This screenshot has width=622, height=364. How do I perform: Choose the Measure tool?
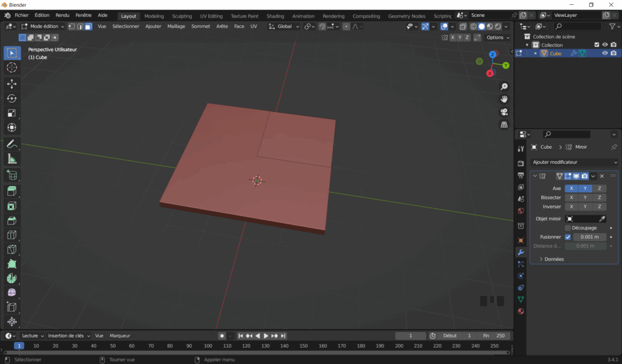tap(12, 159)
